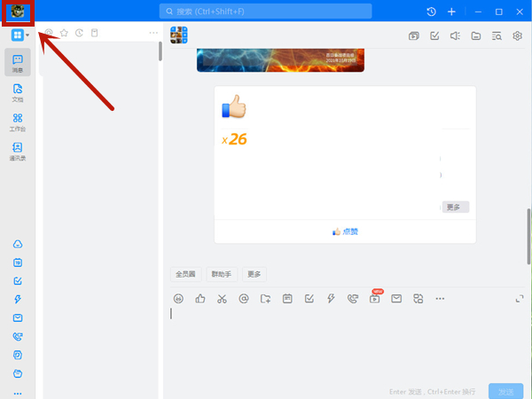
Task: Open the 通讯录 contacts tab
Action: 18,151
